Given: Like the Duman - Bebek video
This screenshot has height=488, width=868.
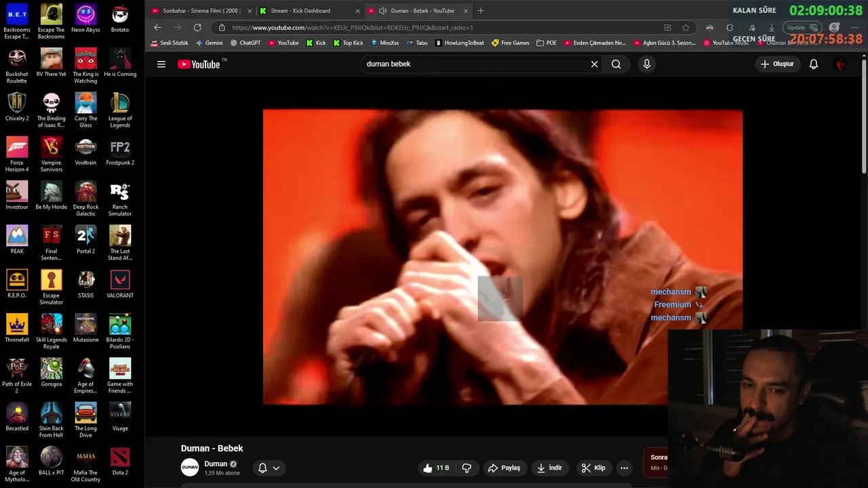Looking at the screenshot, I should click(436, 468).
